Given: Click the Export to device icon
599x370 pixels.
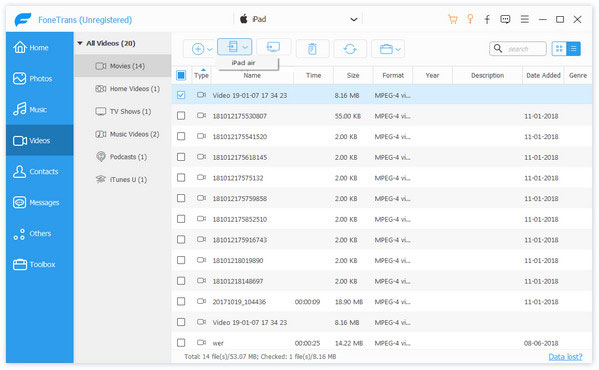Looking at the screenshot, I should (232, 47).
